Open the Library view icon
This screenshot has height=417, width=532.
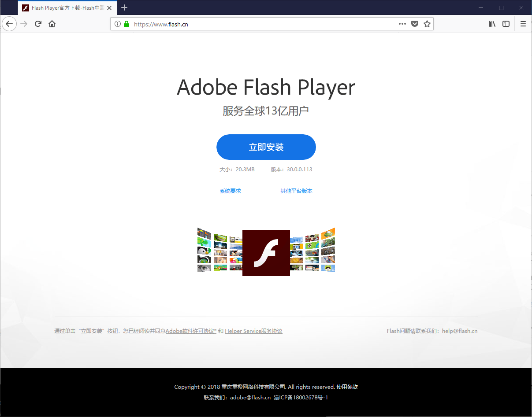[492, 24]
